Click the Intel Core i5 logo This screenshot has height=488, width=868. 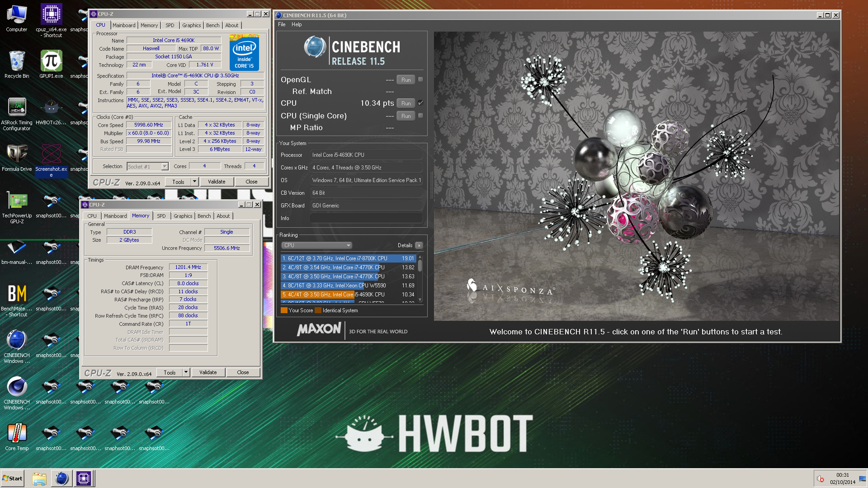[x=244, y=52]
